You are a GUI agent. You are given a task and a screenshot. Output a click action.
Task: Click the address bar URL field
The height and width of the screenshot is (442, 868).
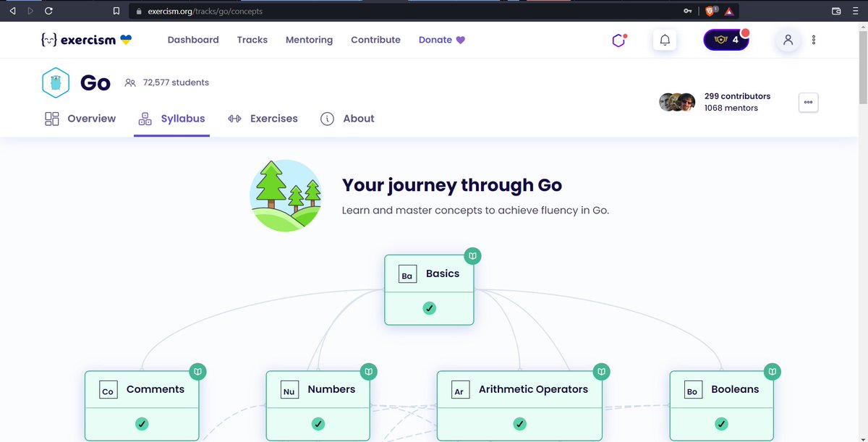(405, 11)
